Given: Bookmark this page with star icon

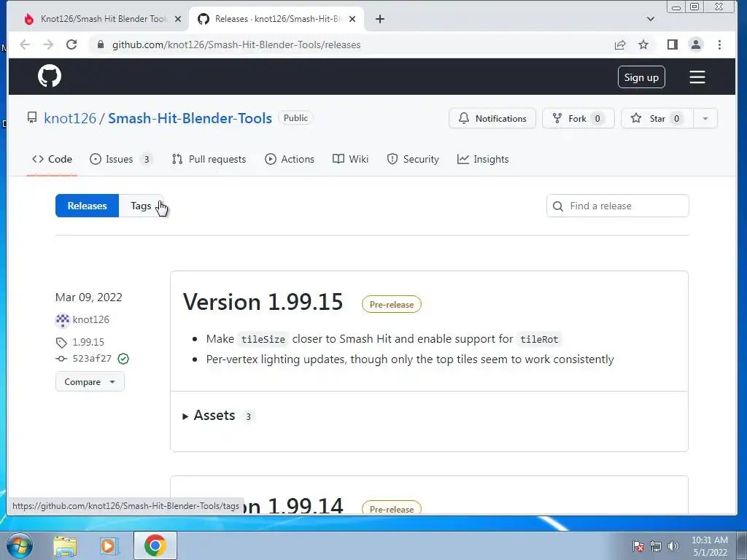Looking at the screenshot, I should tap(643, 44).
